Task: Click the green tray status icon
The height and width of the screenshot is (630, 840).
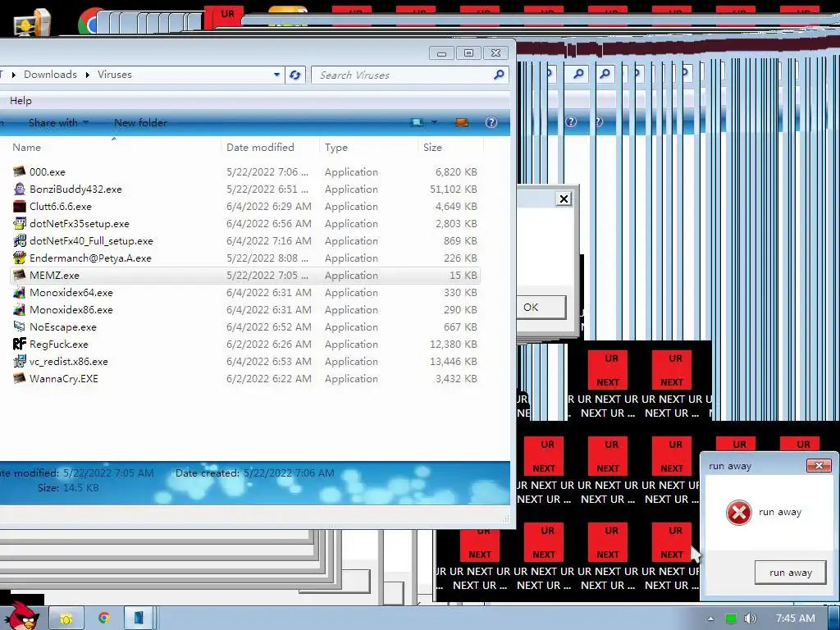Action: pos(731,619)
